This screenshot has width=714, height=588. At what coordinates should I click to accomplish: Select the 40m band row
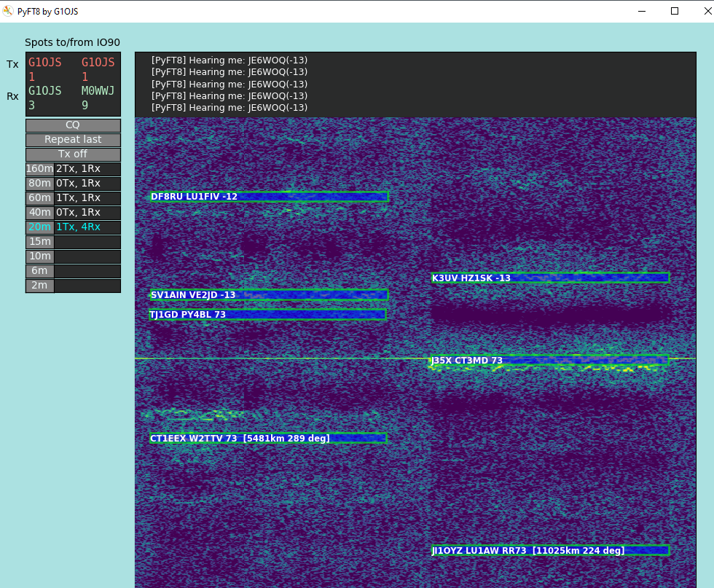39,212
